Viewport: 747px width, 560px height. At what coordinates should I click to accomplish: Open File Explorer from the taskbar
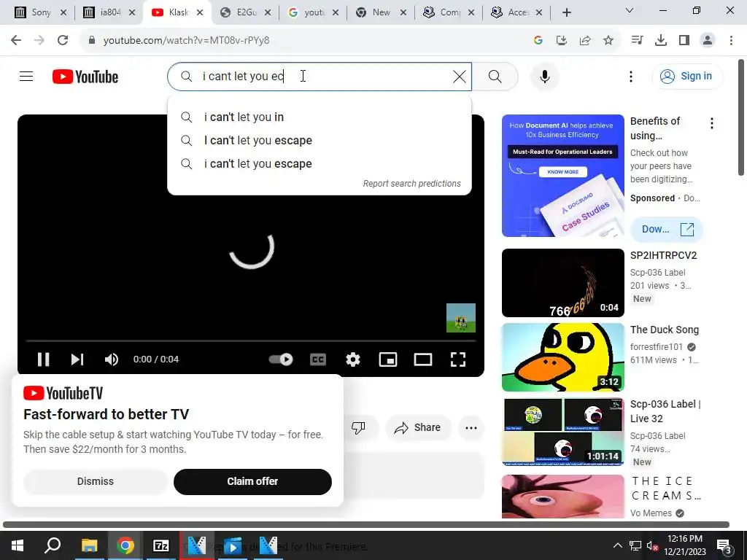[x=89, y=545]
